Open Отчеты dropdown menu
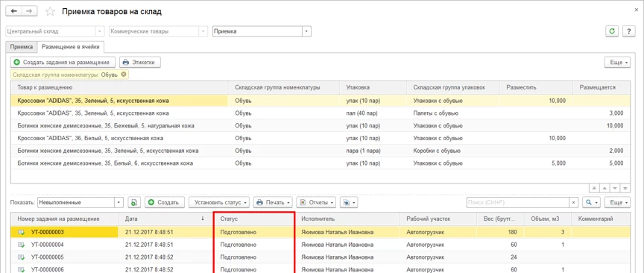Screen dimensions: 644x273 click(316, 202)
